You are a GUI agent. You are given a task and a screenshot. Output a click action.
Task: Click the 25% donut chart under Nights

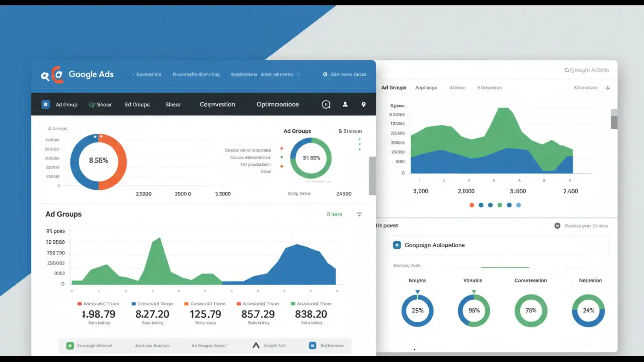pyautogui.click(x=417, y=310)
